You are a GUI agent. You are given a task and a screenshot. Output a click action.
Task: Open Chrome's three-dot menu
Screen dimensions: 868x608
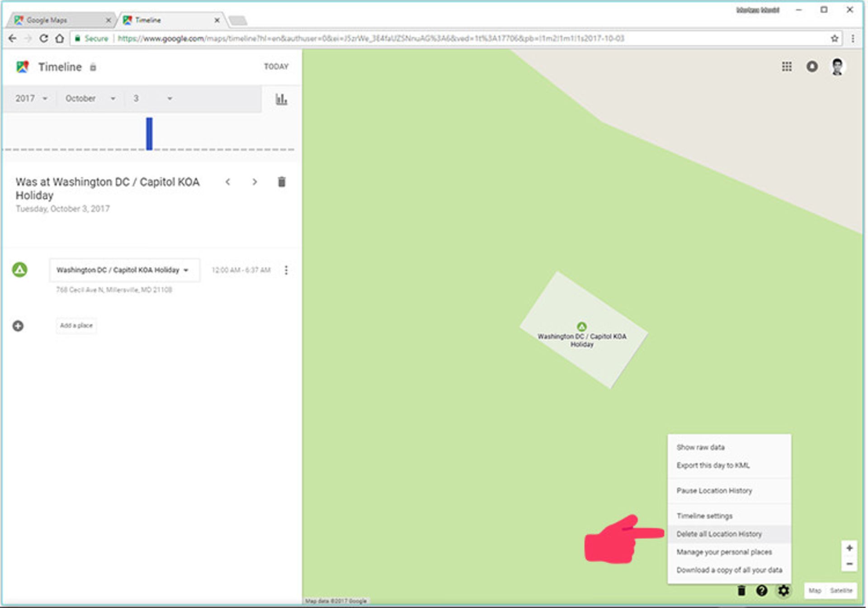coord(853,38)
